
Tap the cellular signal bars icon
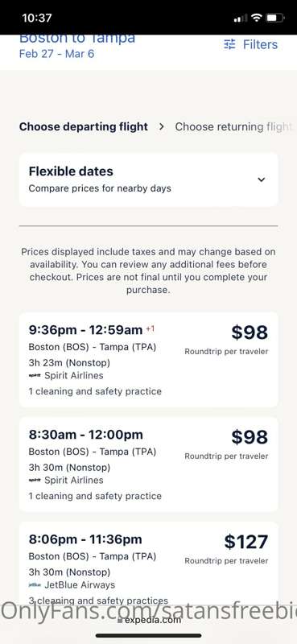(241, 18)
